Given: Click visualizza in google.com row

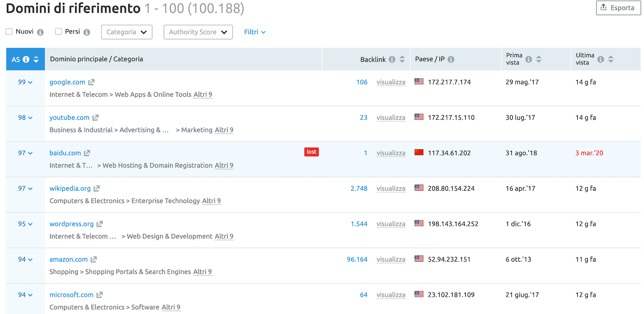Looking at the screenshot, I should (x=391, y=82).
